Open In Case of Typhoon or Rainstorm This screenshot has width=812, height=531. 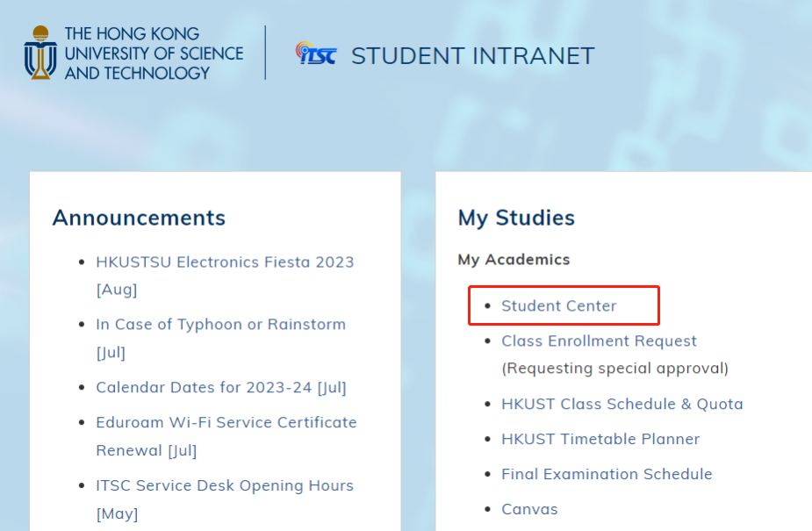coord(220,324)
